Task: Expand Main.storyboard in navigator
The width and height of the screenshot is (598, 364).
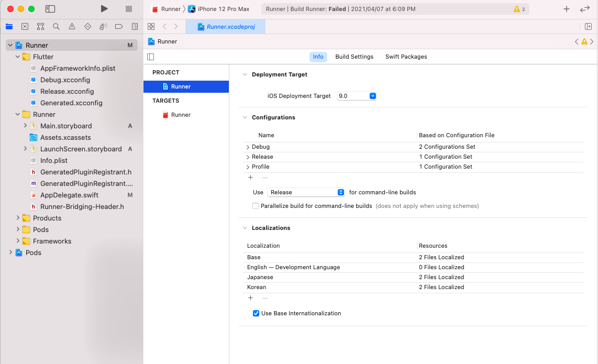Action: pos(25,126)
